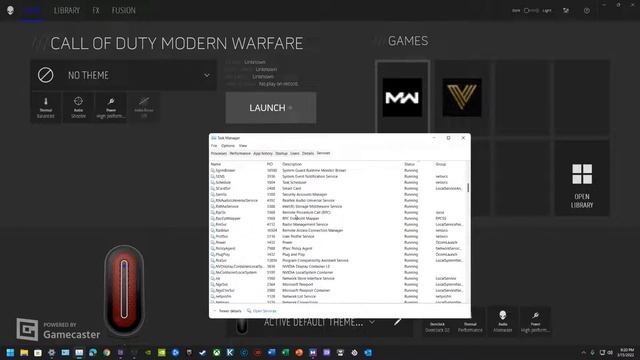
Task: Expand the NO THEME dropdown
Action: 207,76
